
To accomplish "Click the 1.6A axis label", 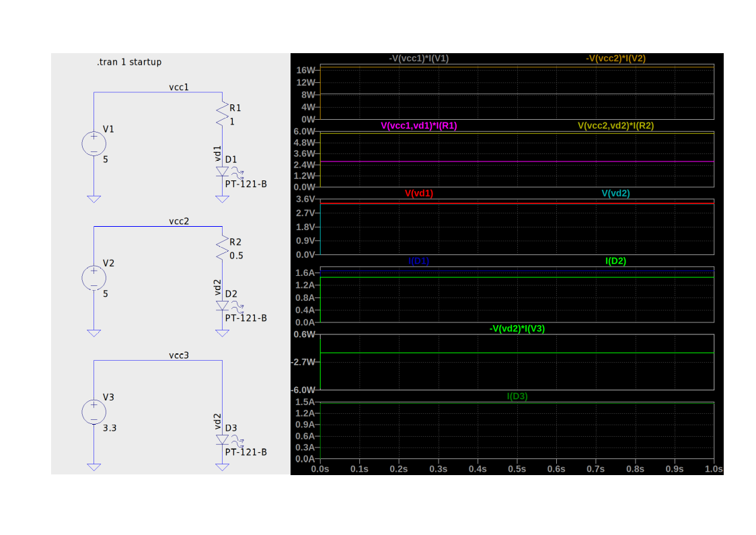I will (x=305, y=273).
